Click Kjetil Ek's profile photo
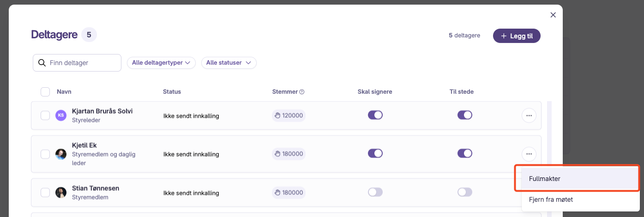 (x=61, y=154)
